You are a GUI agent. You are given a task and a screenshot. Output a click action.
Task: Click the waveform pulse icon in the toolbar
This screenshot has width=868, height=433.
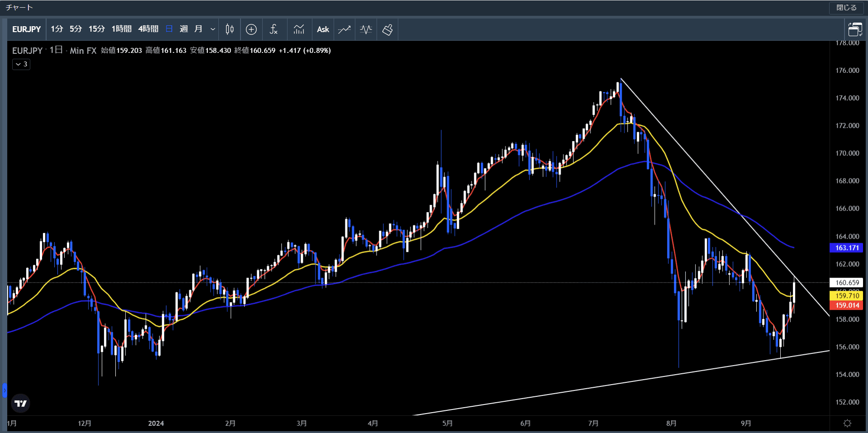366,29
